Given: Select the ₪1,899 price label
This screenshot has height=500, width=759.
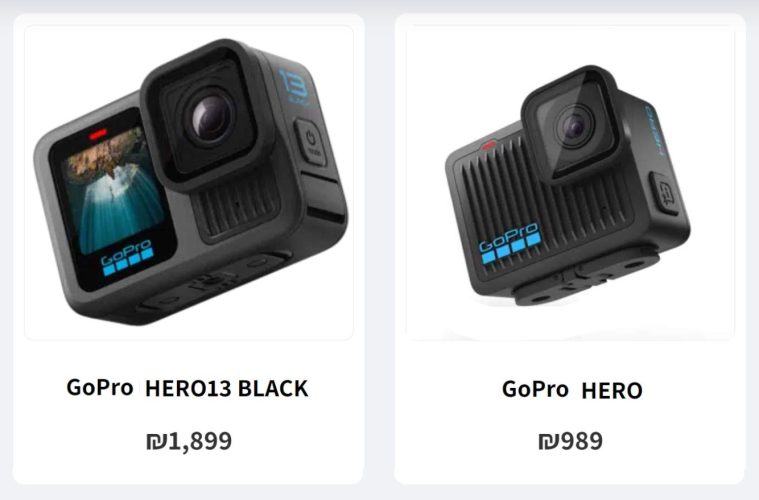Looking at the screenshot, I should coord(189,441).
